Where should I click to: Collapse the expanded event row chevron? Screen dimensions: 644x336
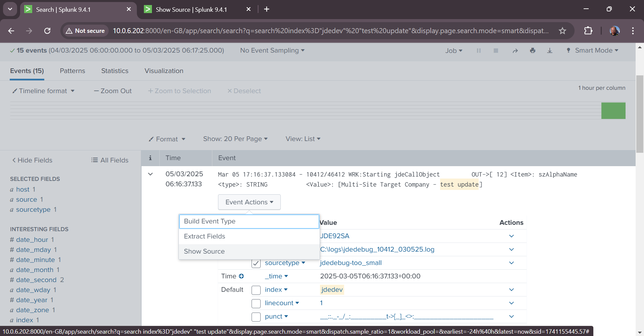150,174
